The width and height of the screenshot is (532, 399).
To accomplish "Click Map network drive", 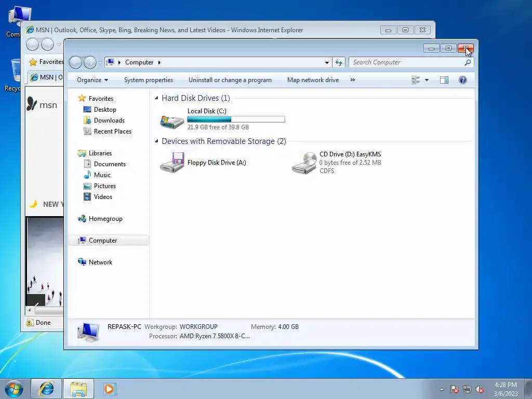I will 313,80.
